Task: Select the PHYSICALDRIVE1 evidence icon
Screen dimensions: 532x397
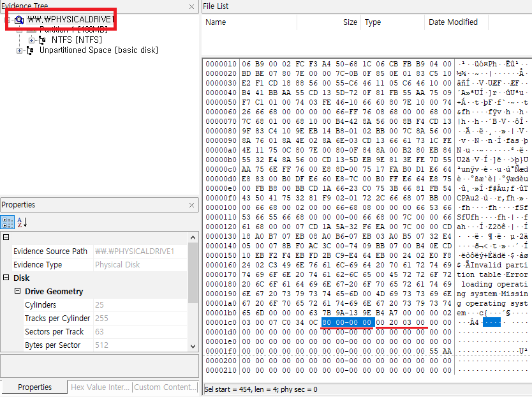Action: tap(19, 20)
